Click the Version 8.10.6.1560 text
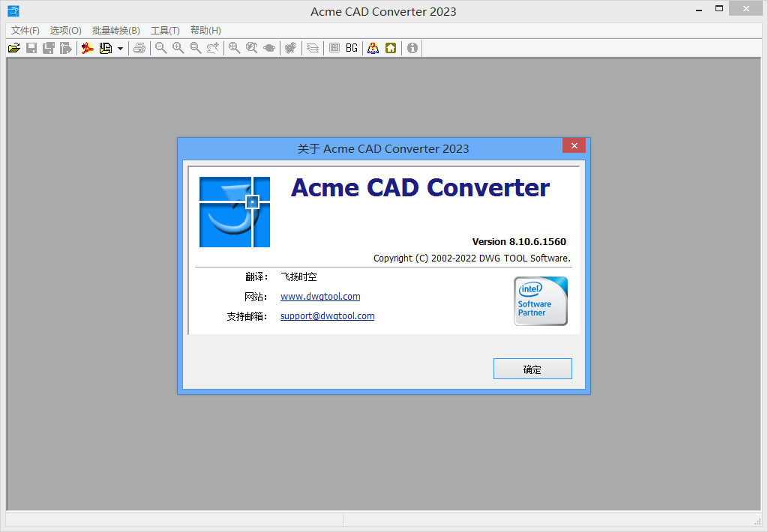This screenshot has width=768, height=532. click(519, 242)
